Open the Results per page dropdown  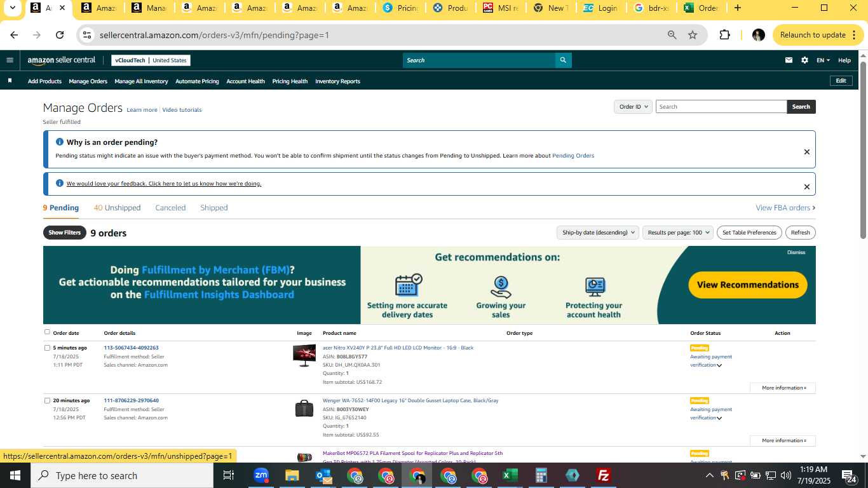point(678,233)
